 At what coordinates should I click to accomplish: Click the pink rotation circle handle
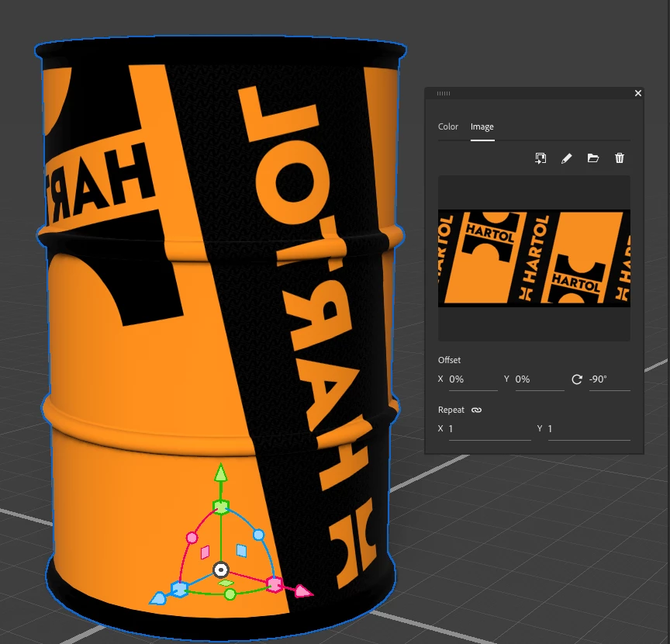coord(192,538)
